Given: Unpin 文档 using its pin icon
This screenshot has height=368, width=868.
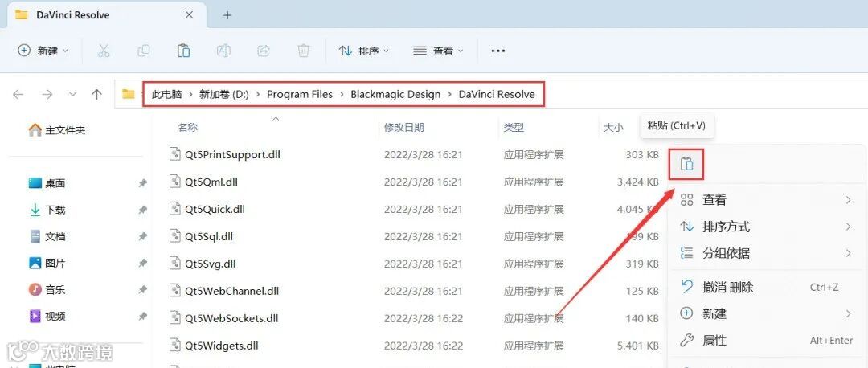Looking at the screenshot, I should [x=142, y=236].
